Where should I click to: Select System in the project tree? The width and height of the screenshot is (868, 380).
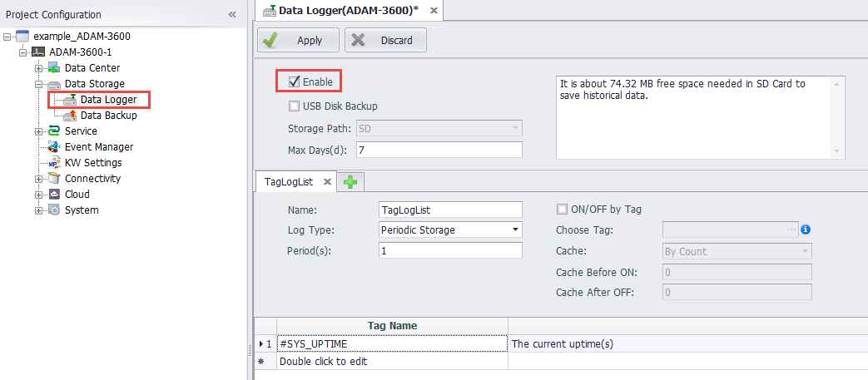pyautogui.click(x=82, y=210)
